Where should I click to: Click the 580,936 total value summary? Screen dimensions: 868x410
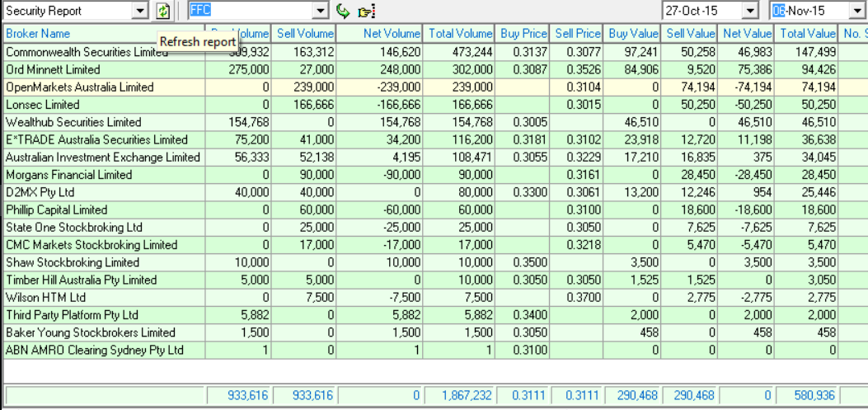tap(806, 396)
